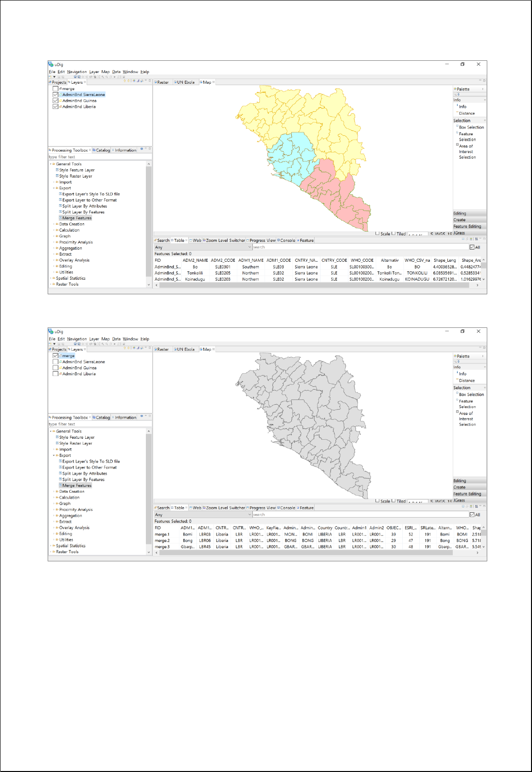Toggle All checkbox in colored-map window table
The height and width of the screenshot is (772, 532).
tap(472, 247)
